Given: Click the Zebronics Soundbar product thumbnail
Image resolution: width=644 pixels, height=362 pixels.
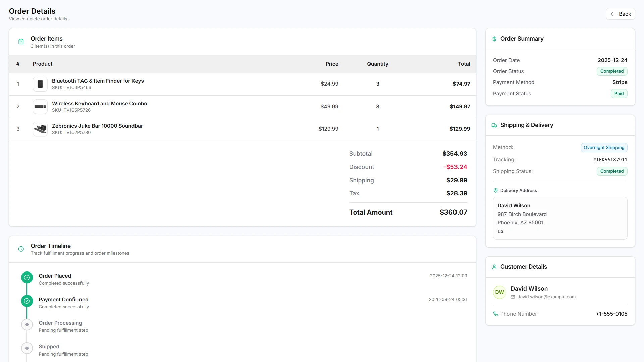Looking at the screenshot, I should point(40,129).
